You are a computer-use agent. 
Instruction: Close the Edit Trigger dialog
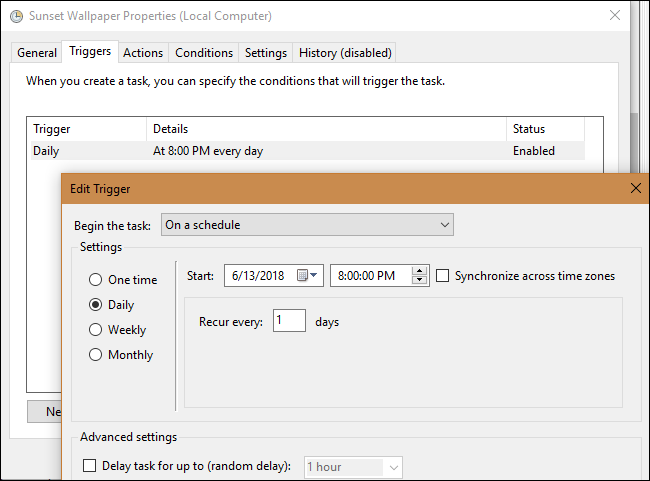(x=635, y=188)
